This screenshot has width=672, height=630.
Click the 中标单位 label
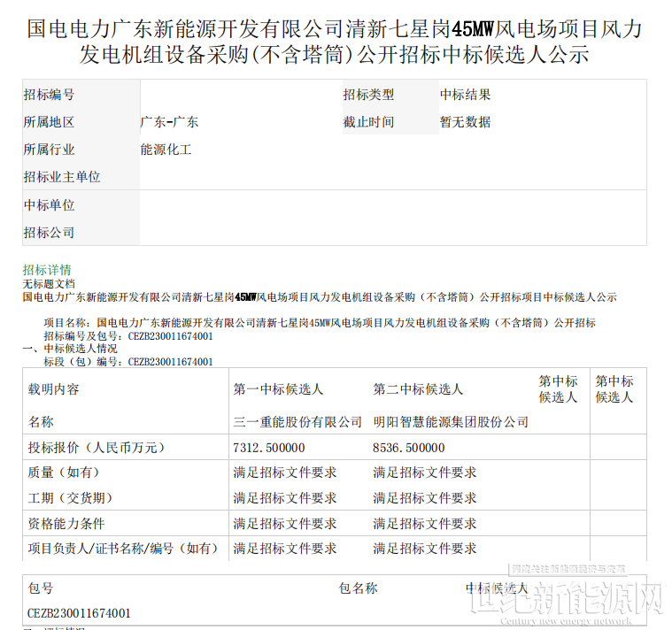click(49, 205)
